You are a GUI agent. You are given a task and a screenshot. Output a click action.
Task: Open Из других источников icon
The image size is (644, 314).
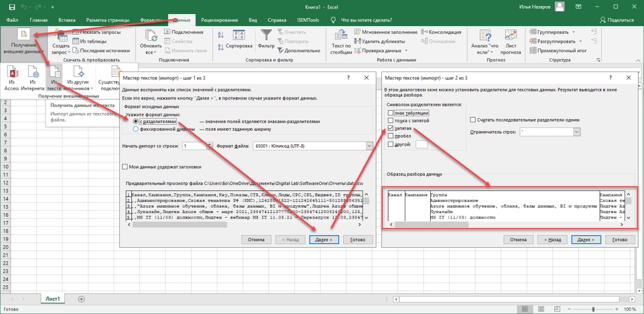[x=78, y=72]
